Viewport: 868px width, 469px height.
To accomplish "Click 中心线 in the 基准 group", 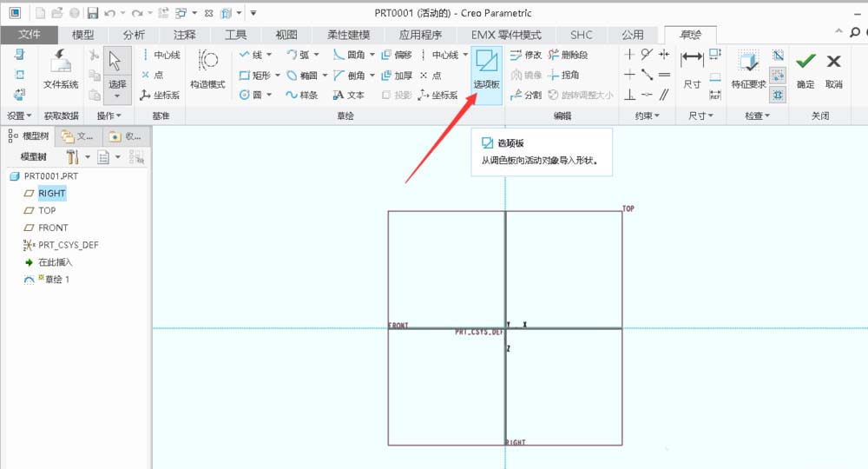I will (161, 55).
